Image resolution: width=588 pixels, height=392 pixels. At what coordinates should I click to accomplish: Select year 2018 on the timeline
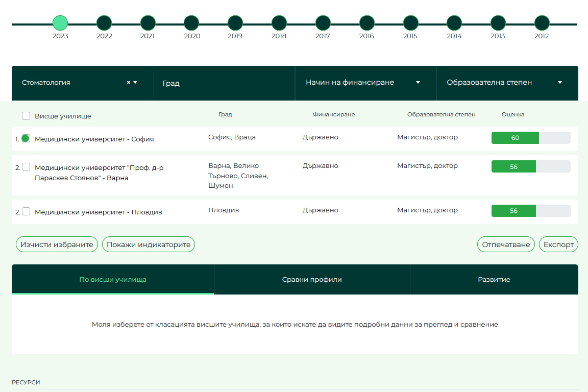(279, 23)
